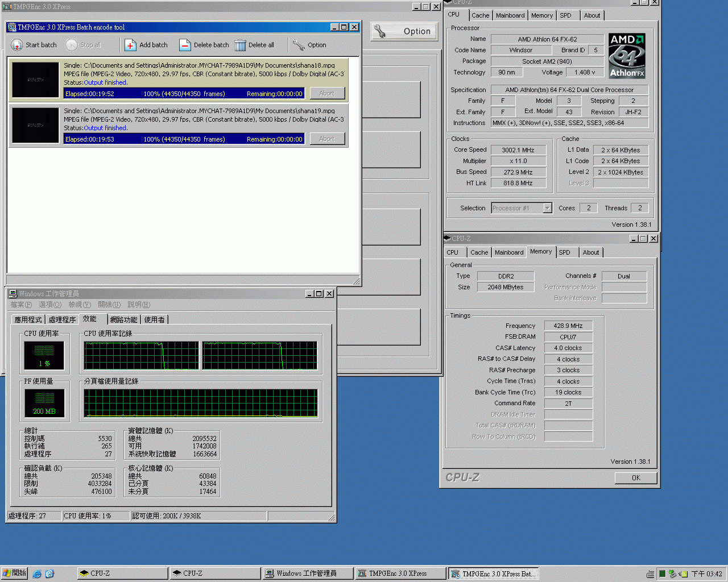Click memory Size value 2048 MBytes

(505, 287)
